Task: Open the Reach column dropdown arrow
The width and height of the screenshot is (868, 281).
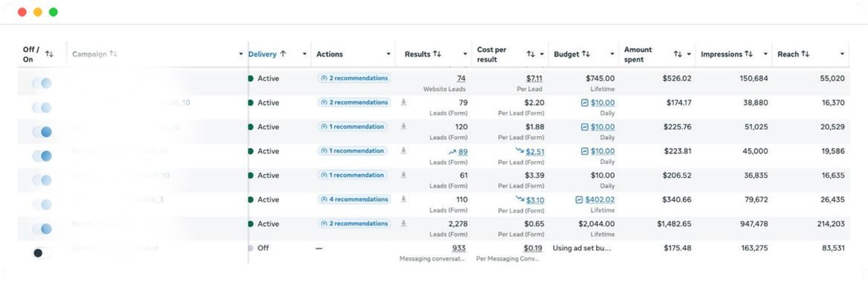Action: [x=842, y=54]
